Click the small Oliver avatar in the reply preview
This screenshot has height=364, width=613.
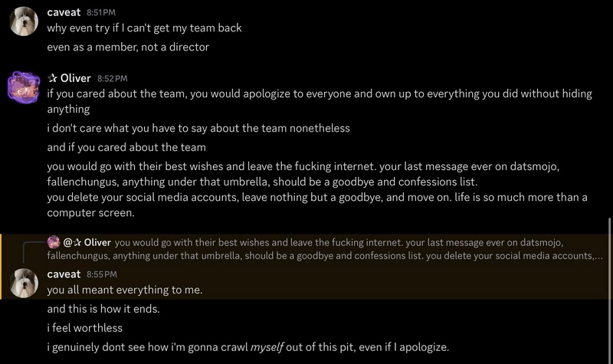pos(54,242)
